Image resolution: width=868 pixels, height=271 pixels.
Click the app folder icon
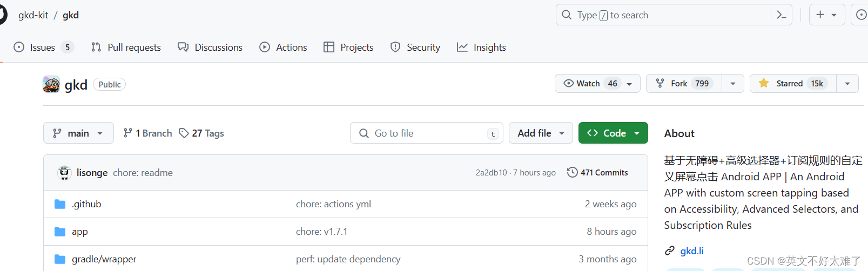(60, 232)
